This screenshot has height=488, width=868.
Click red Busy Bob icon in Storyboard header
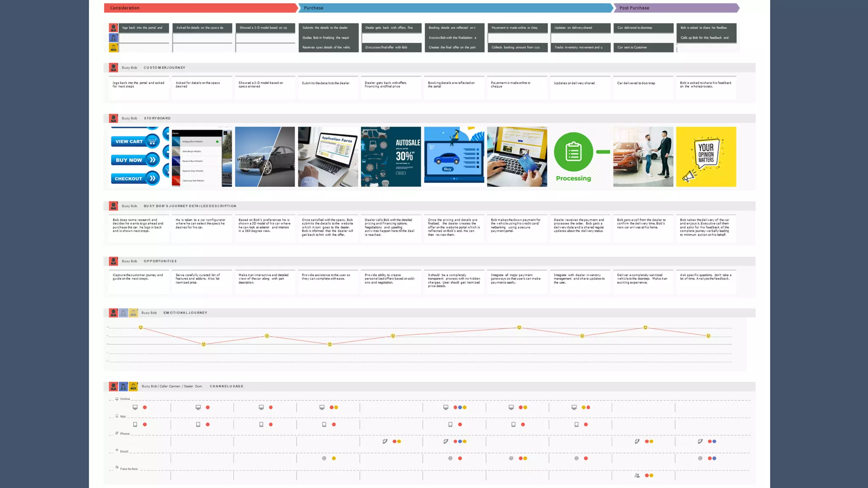point(113,118)
